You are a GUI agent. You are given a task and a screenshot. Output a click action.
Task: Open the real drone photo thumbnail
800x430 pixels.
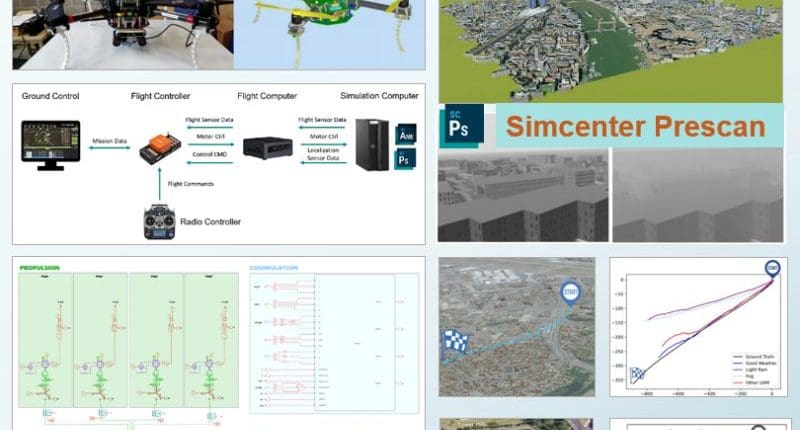123,35
